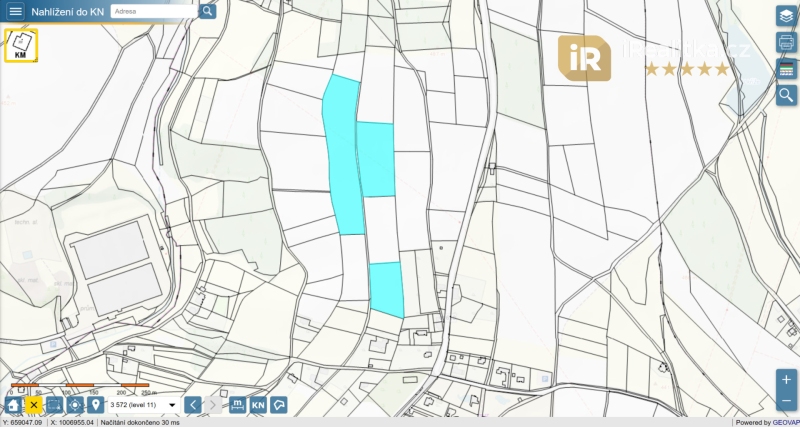Click the KN info button
Image resolution: width=800 pixels, height=427 pixels.
(258, 405)
